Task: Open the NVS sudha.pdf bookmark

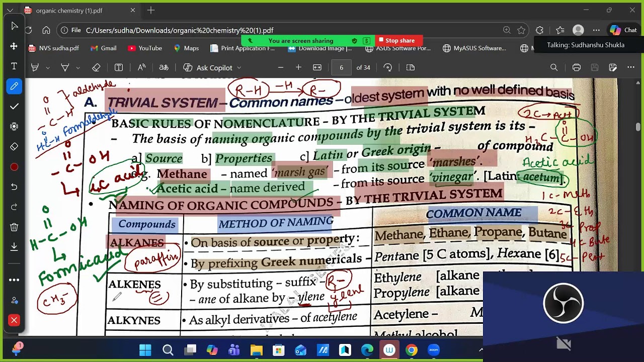Action: point(54,48)
